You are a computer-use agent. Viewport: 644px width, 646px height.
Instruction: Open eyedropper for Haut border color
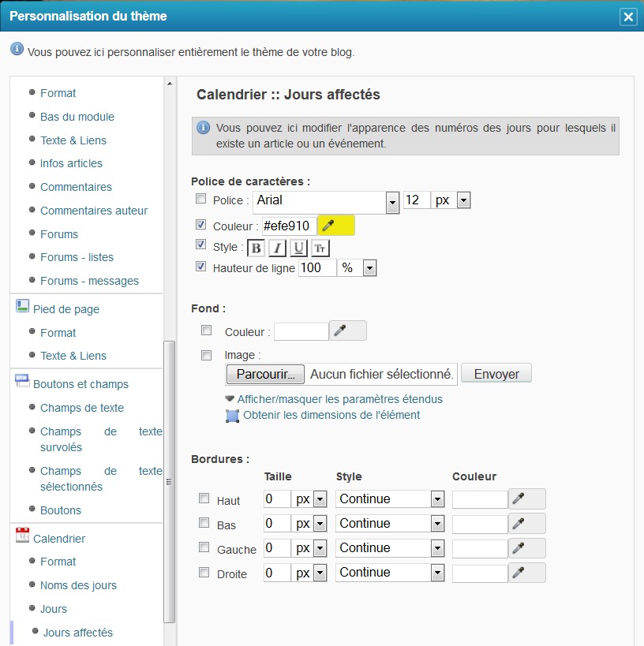[526, 499]
